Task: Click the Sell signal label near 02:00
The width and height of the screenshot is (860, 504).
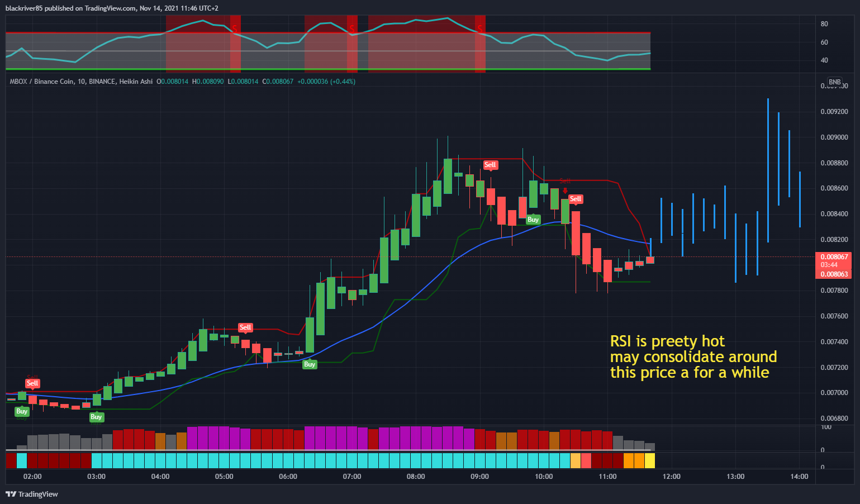Action: [32, 383]
